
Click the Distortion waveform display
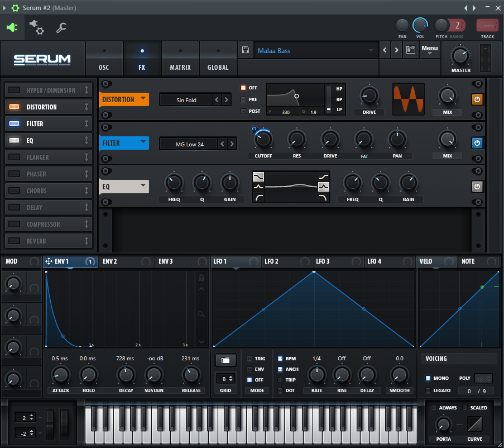pos(408,99)
